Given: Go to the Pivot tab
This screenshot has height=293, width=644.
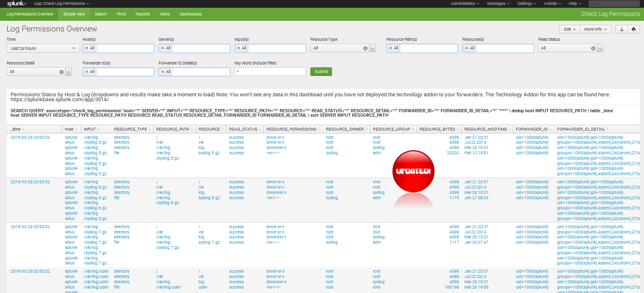Looking at the screenshot, I should tap(121, 14).
